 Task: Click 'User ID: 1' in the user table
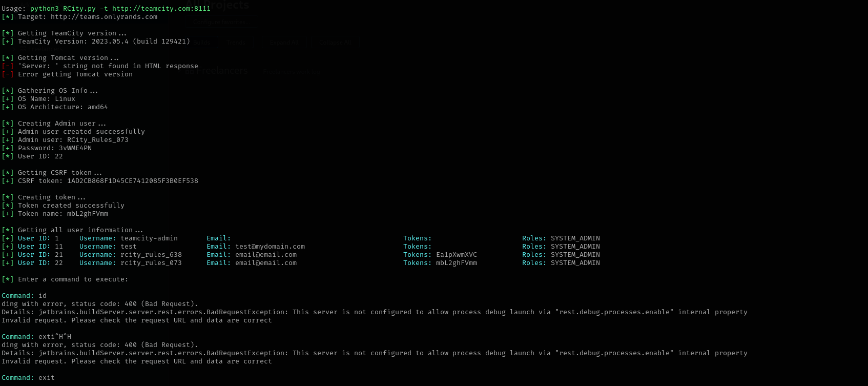click(x=38, y=238)
